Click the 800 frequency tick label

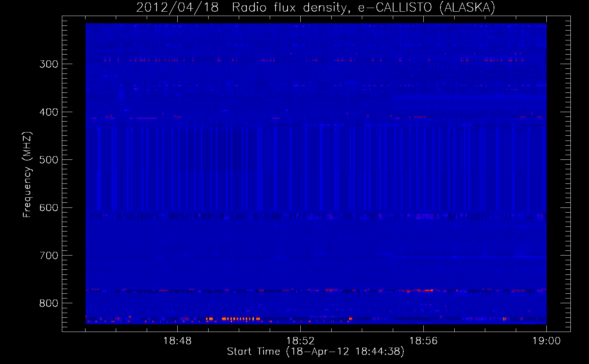click(49, 303)
